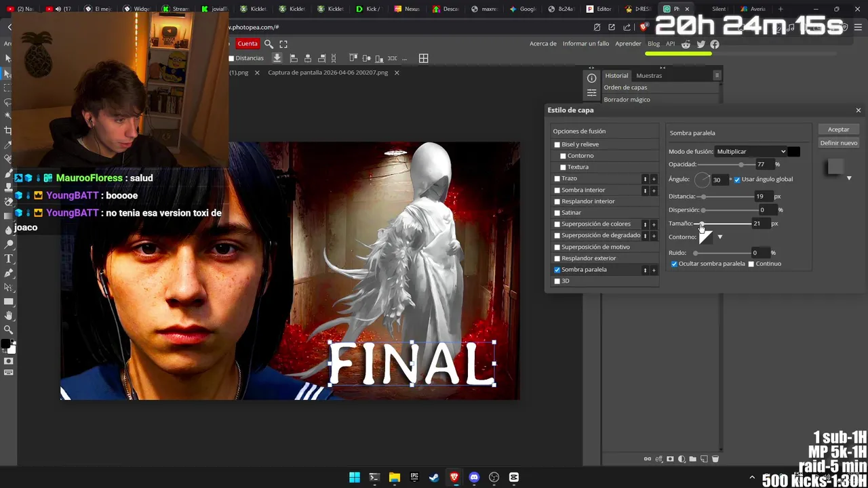
Task: Open Facebook icon in top bar
Action: (715, 44)
